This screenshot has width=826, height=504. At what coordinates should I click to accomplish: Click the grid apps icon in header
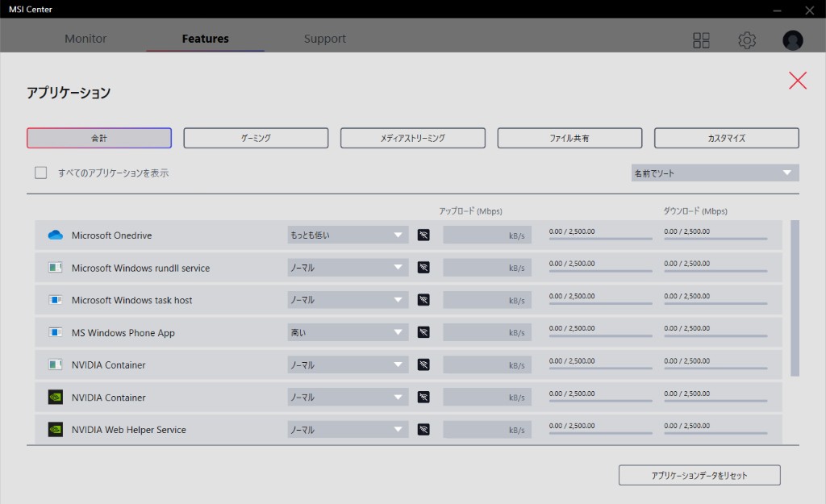[701, 40]
